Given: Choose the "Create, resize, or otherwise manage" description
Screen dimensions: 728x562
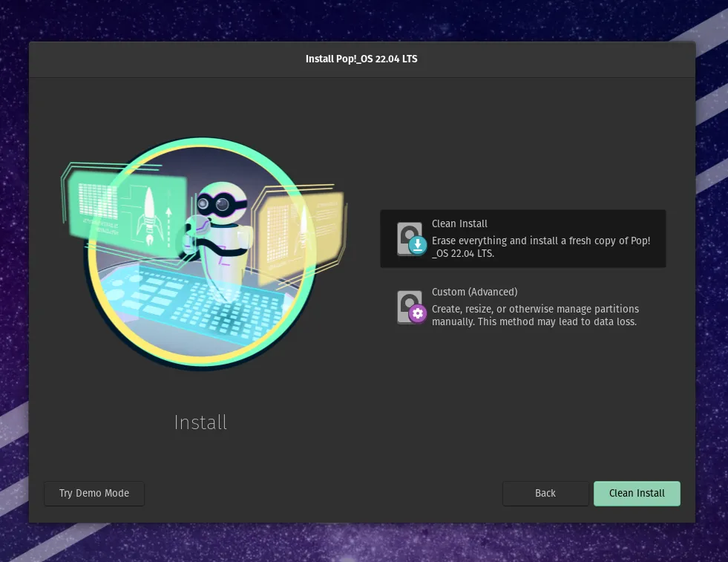Looking at the screenshot, I should point(534,315).
